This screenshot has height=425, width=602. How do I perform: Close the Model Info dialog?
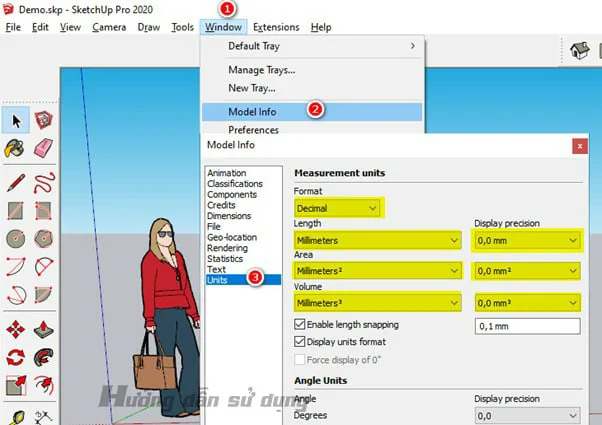click(580, 146)
